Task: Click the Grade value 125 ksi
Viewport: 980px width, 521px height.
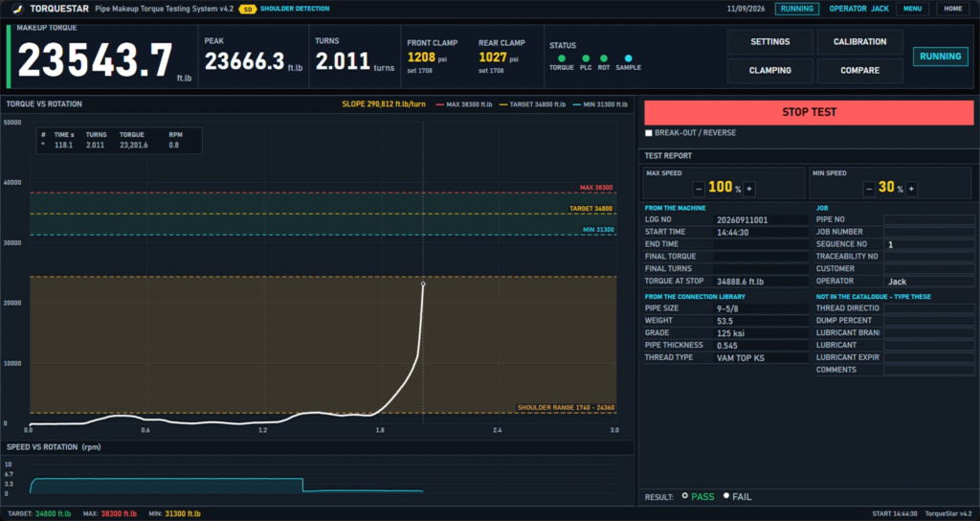Action: pos(731,333)
